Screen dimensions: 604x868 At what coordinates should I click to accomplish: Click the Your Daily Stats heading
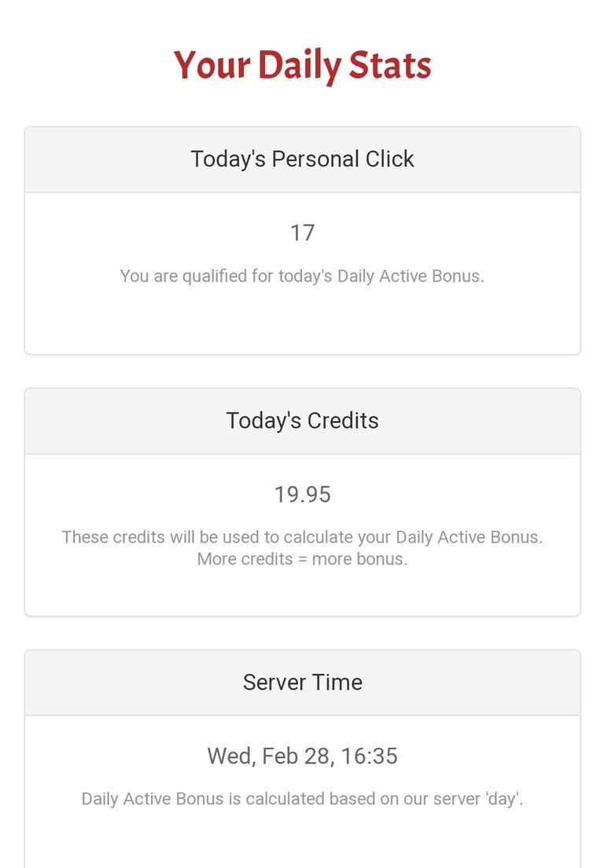coord(302,65)
